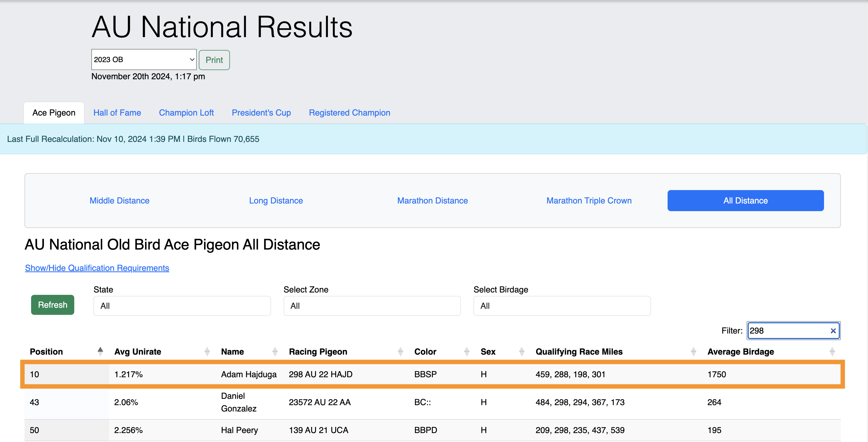Click pigeon 139 AU 21 UCA
The height and width of the screenshot is (442, 868).
[x=318, y=430]
